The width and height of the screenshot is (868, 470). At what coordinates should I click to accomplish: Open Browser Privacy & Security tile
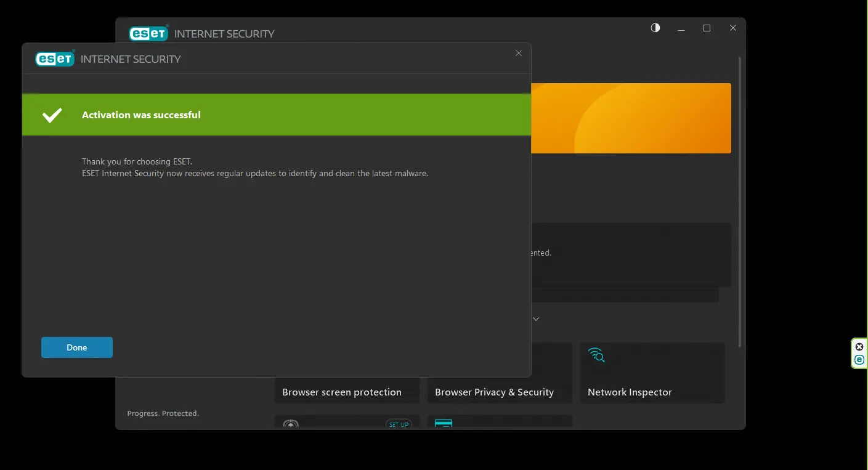click(500, 373)
